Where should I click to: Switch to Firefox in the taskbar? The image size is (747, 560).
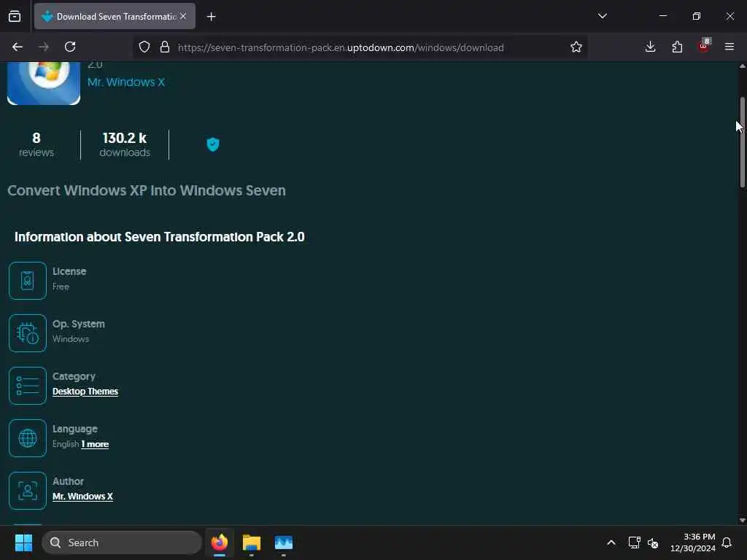[220, 542]
